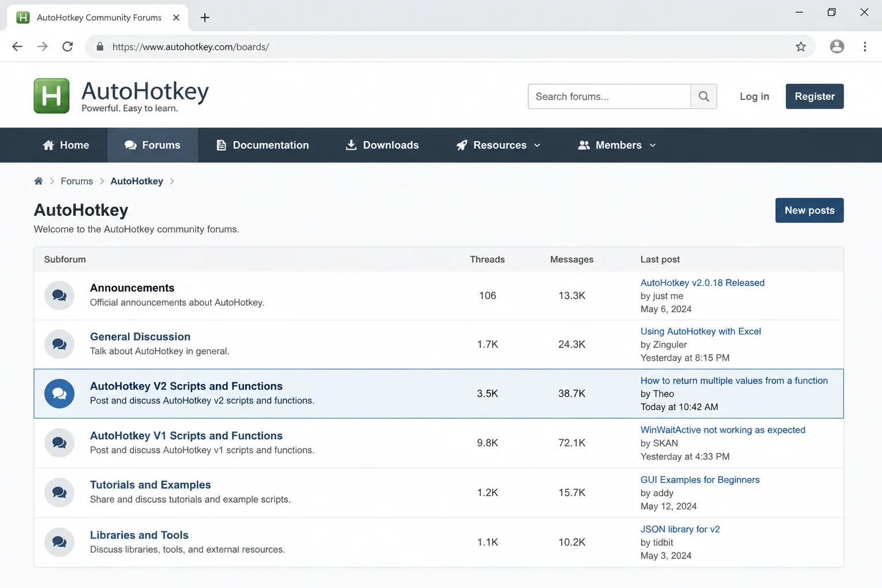Focus the Search forums input field
The height and width of the screenshot is (588, 882).
point(609,96)
